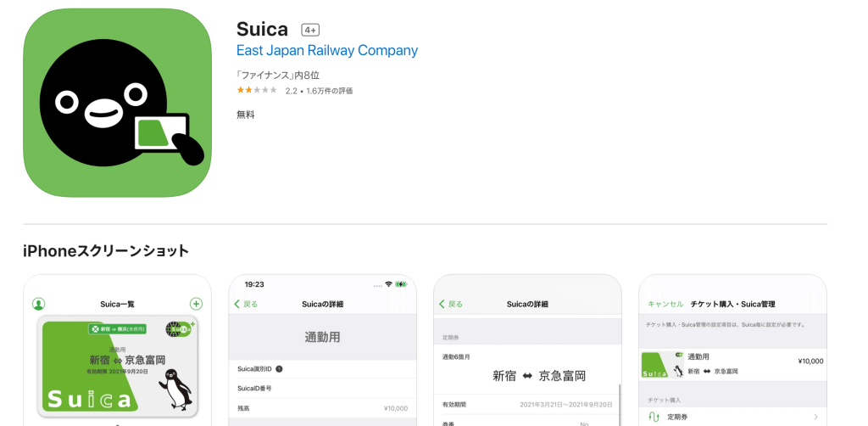Click the info icon beside Suica識別ID
The width and height of the screenshot is (868, 426).
(279, 368)
